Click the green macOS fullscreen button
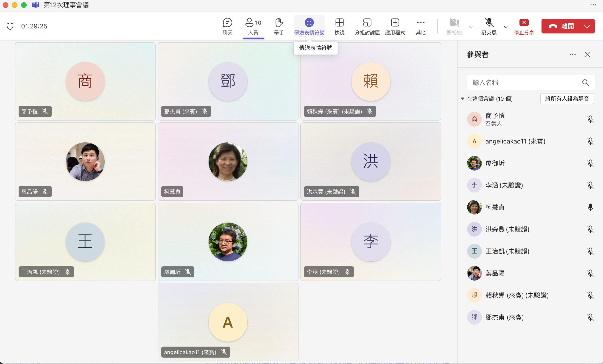The image size is (603, 364). point(24,5)
